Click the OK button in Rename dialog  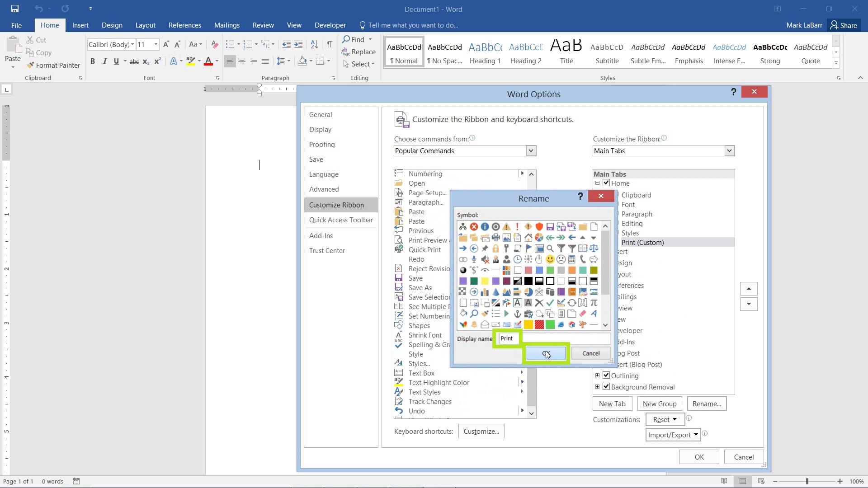[544, 353]
